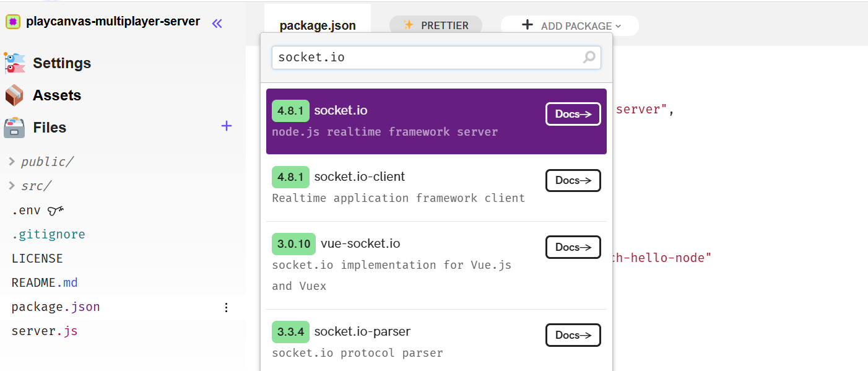Click the "th-hello-node" text in editor
The width and height of the screenshot is (868, 371).
(x=661, y=258)
